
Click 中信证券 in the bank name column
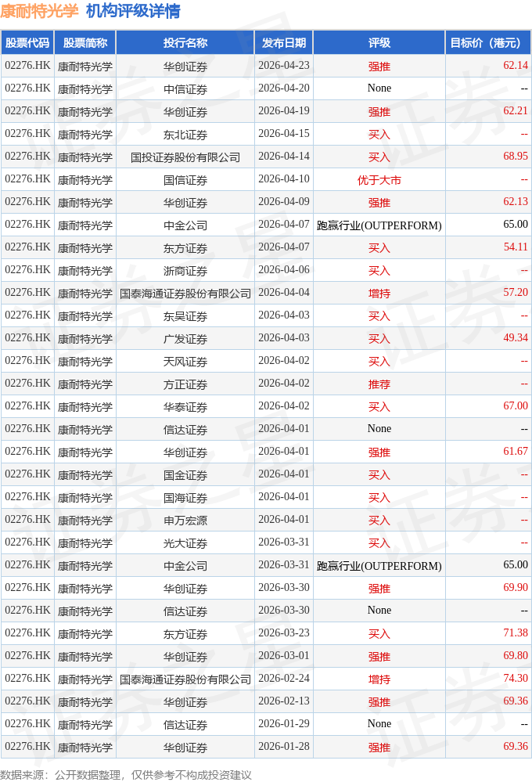tap(185, 88)
